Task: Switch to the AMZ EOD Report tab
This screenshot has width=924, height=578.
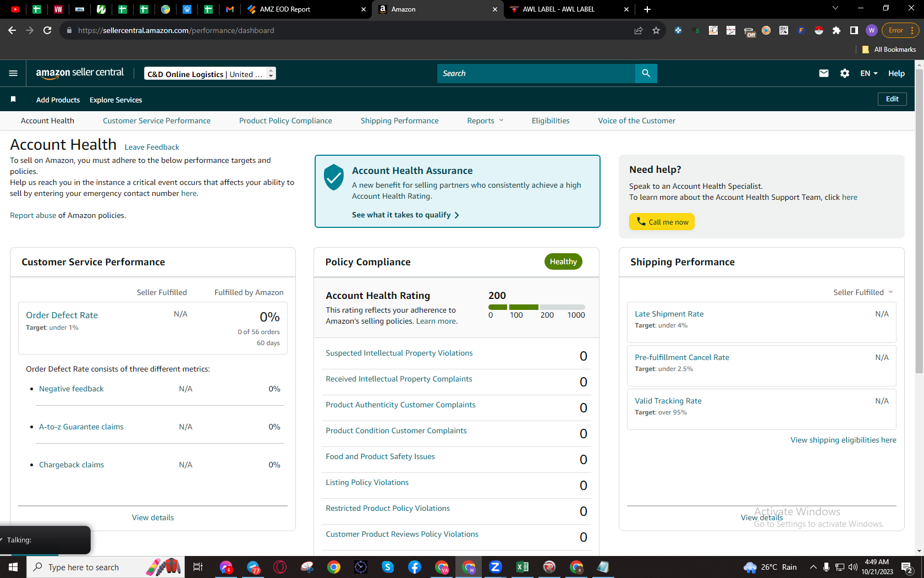Action: (306, 9)
